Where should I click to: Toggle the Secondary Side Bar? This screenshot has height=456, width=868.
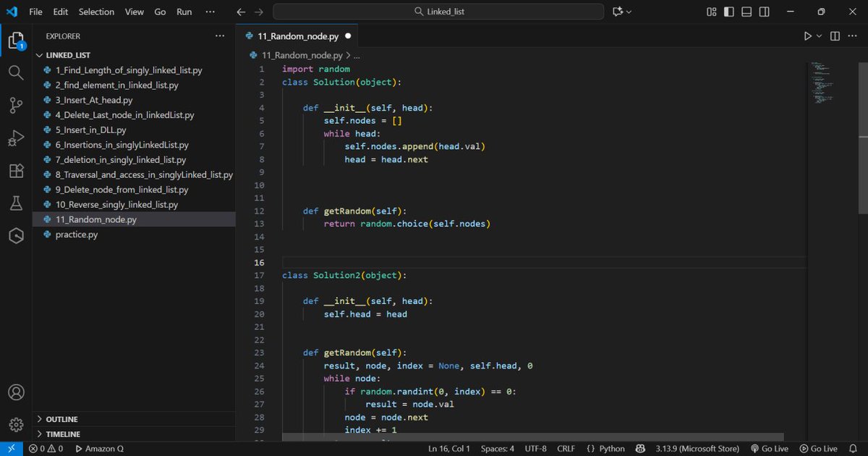764,12
